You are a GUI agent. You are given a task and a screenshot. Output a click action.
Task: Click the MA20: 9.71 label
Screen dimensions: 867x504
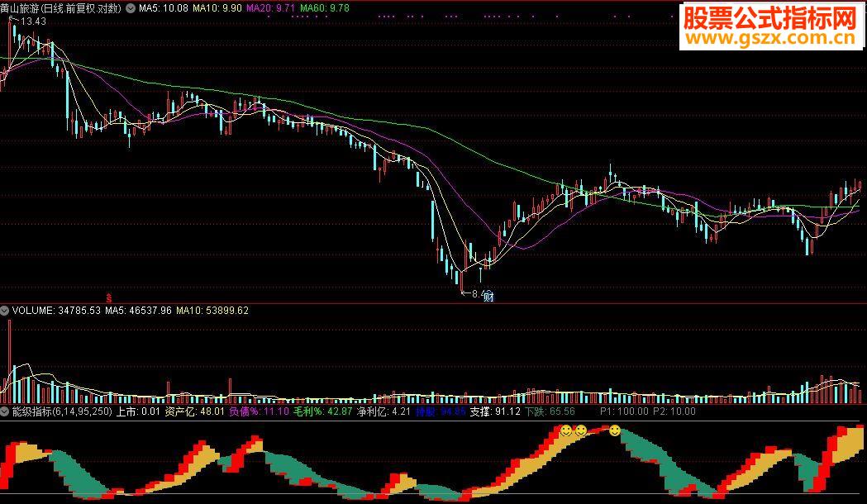pyautogui.click(x=271, y=8)
